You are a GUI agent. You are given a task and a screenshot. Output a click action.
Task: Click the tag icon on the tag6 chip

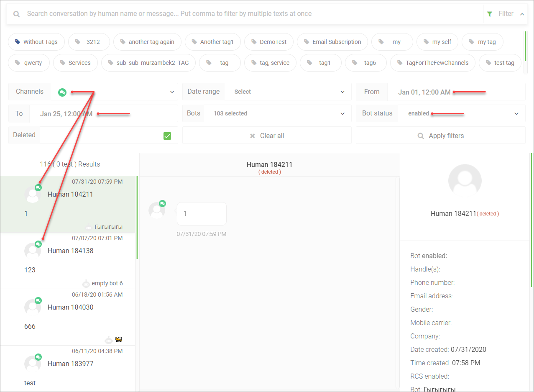coord(355,63)
